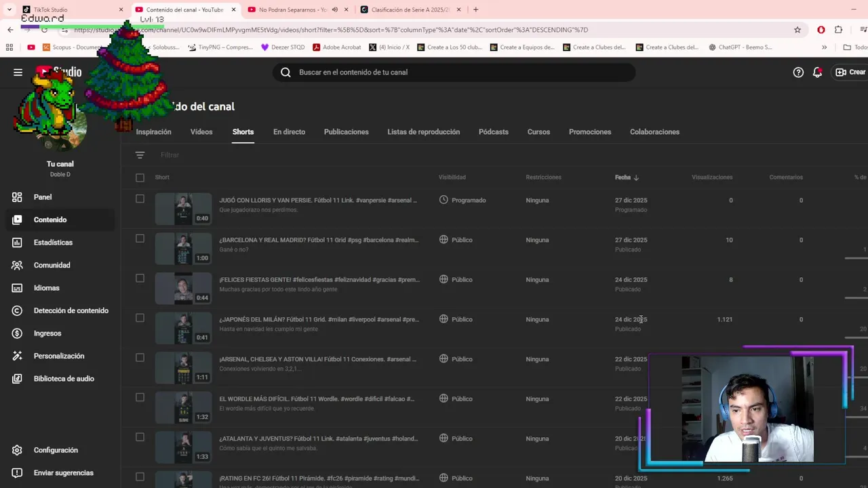This screenshot has width=868, height=488.
Task: Open Público visibility for JAPONÉS DEL MILÁN
Action: [x=456, y=319]
